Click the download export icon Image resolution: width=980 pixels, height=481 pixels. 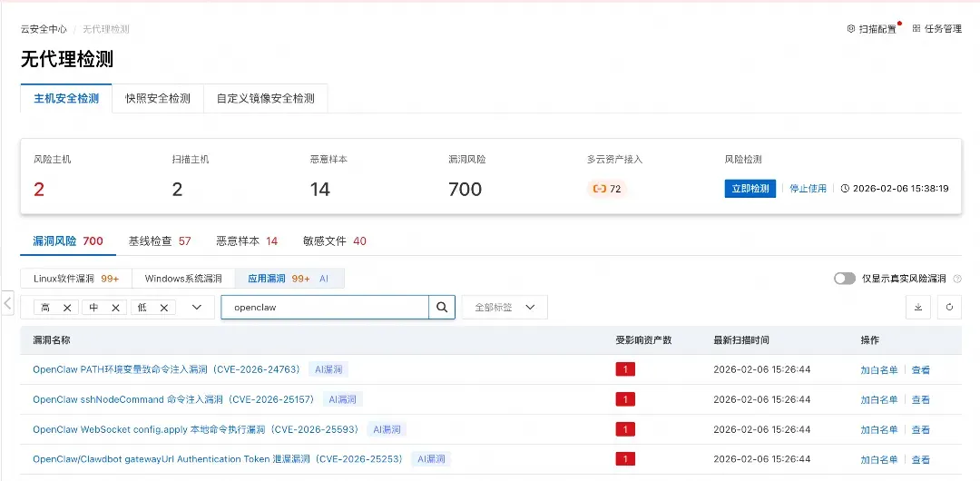(x=918, y=307)
